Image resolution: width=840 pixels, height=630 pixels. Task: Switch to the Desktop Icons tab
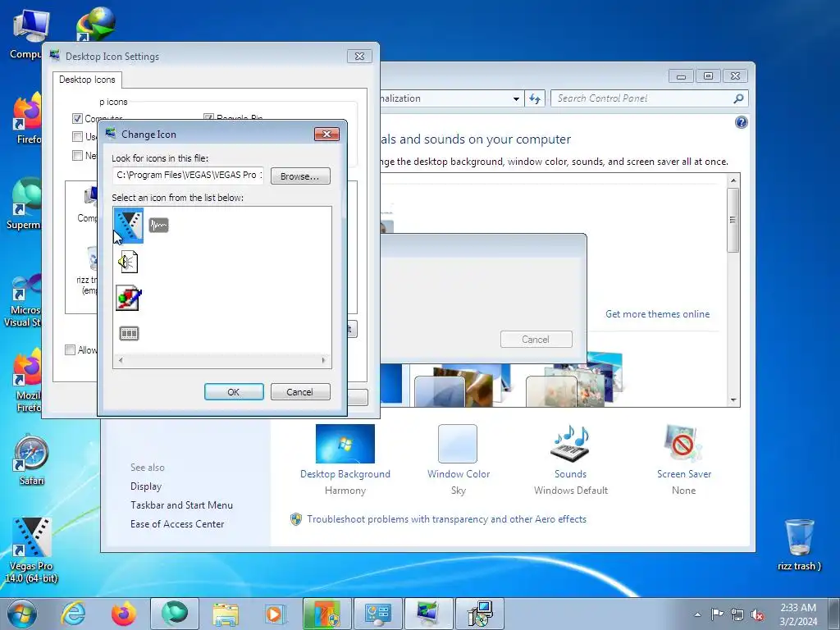(87, 80)
